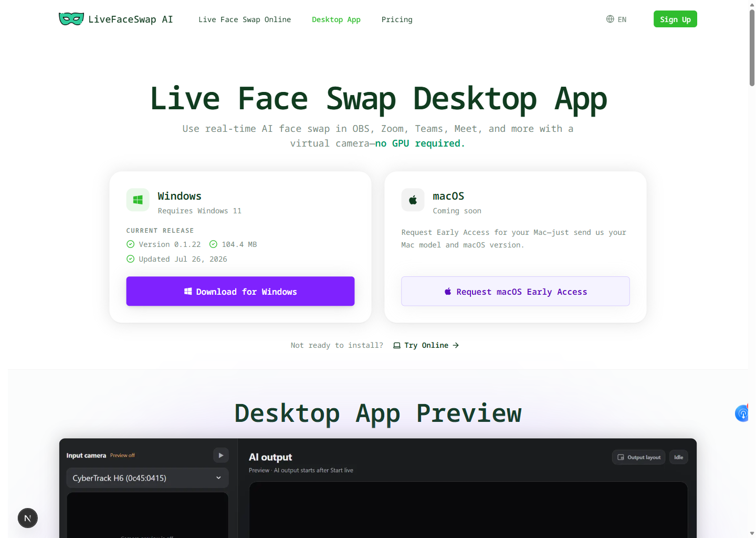
Task: Click the scrollbar down arrow
Action: click(x=752, y=533)
